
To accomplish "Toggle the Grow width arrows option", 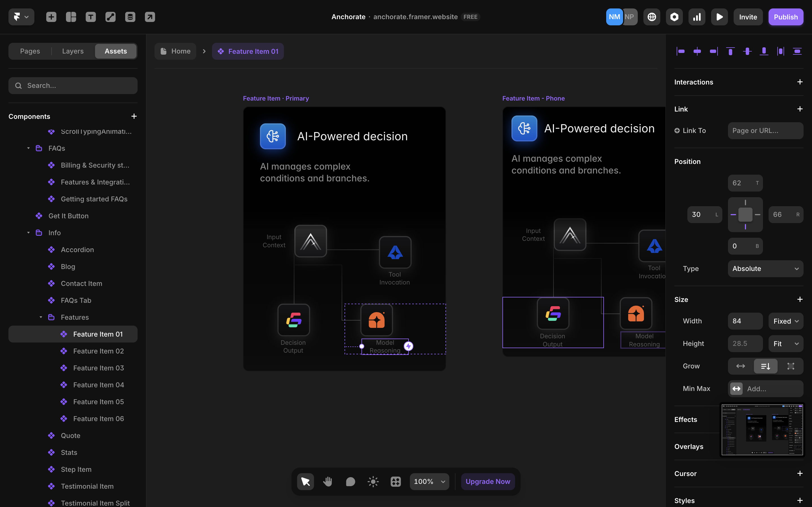I will pyautogui.click(x=741, y=366).
